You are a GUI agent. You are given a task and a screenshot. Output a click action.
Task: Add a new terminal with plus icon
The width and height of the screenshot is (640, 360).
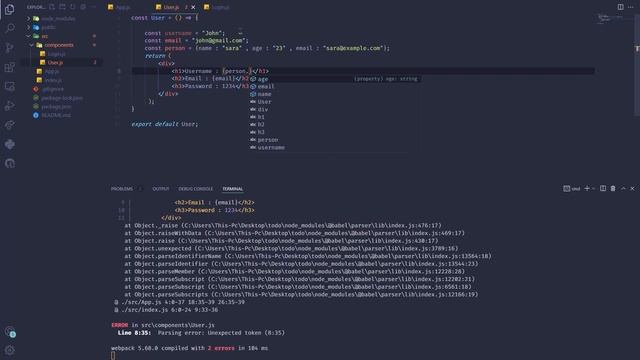coord(587,189)
